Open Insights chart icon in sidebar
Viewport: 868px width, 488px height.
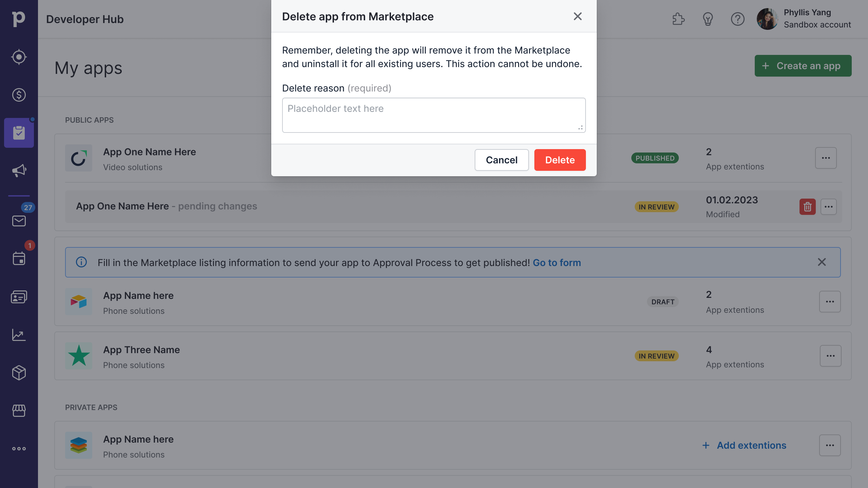[19, 335]
